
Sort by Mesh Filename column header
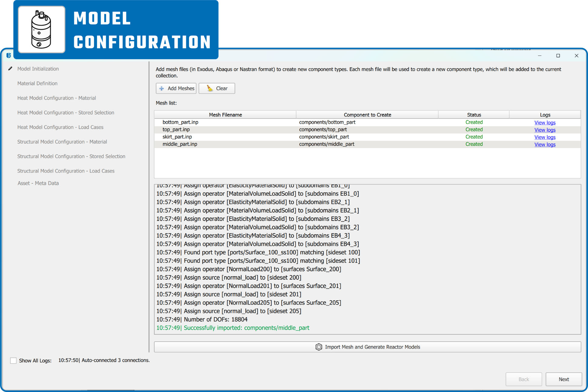(225, 115)
